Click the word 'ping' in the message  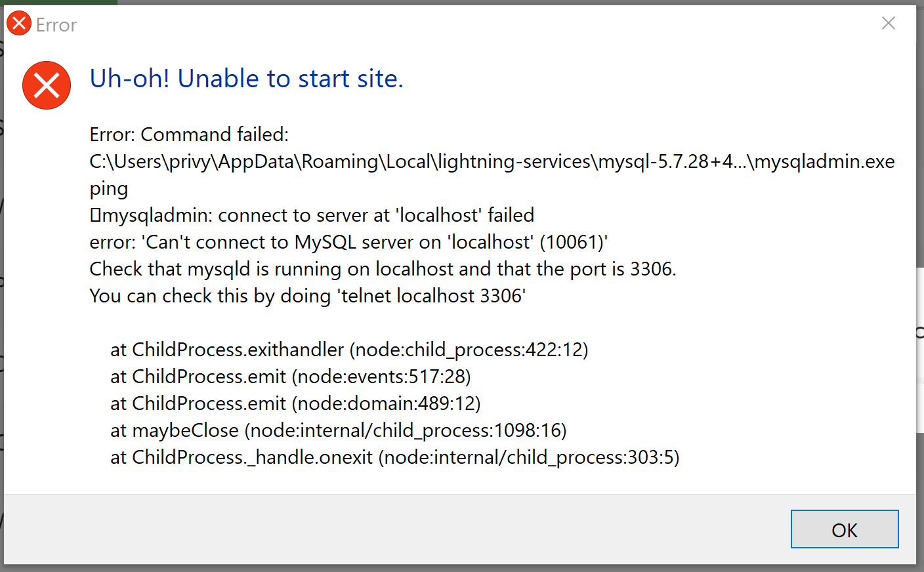[x=109, y=189]
